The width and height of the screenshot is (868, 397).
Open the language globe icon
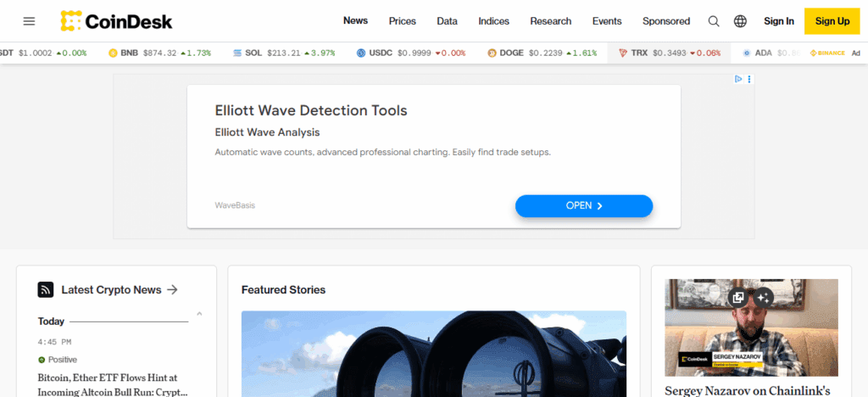[740, 21]
